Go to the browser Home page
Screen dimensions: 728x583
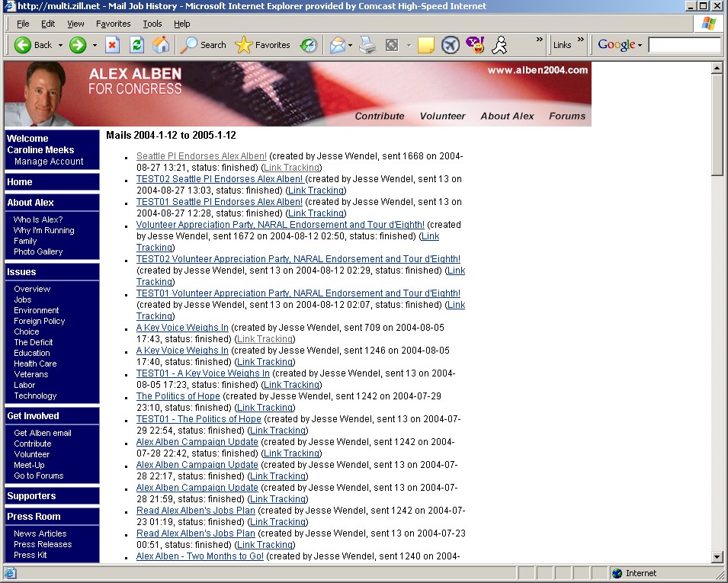click(161, 45)
